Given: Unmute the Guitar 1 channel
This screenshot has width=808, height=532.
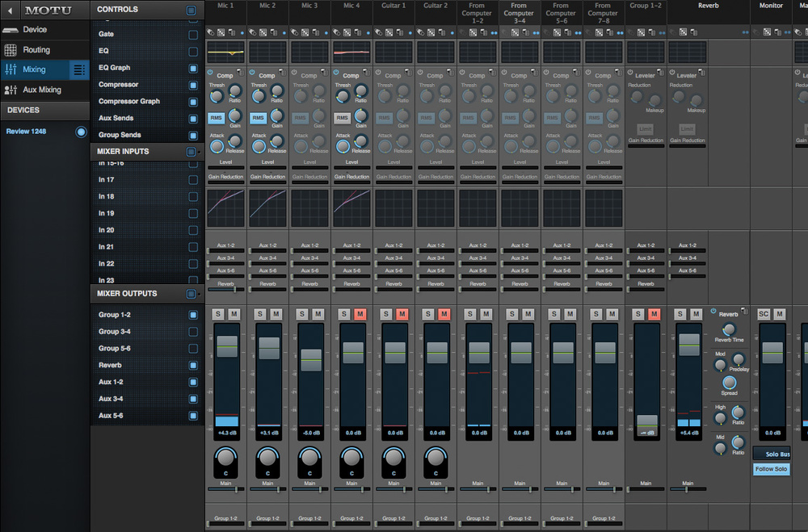Looking at the screenshot, I should (x=402, y=313).
